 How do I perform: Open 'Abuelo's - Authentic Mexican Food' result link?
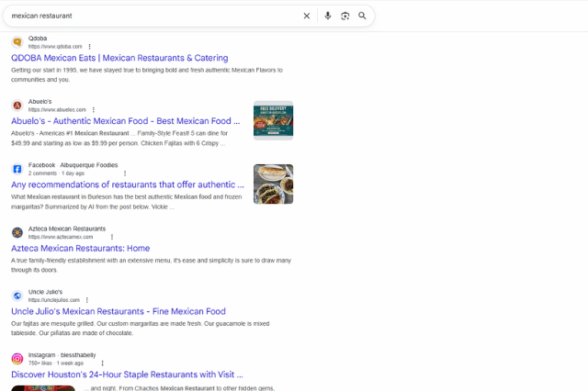pyautogui.click(x=125, y=121)
